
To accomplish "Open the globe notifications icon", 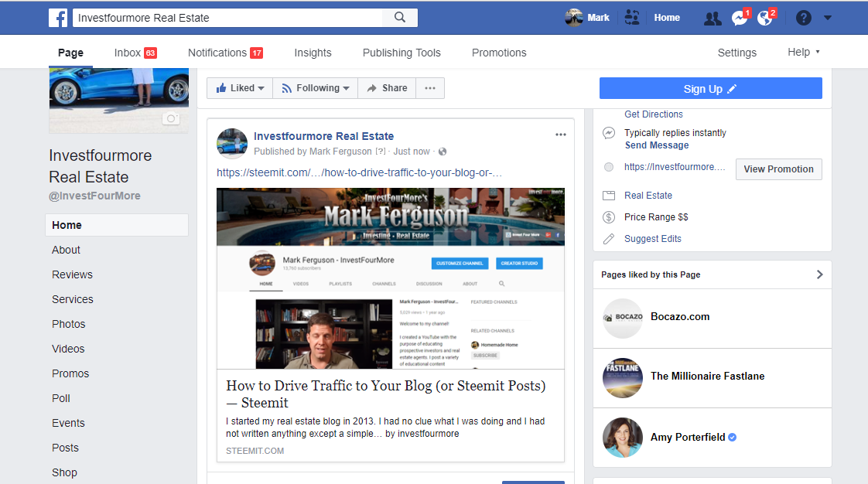I will [766, 18].
